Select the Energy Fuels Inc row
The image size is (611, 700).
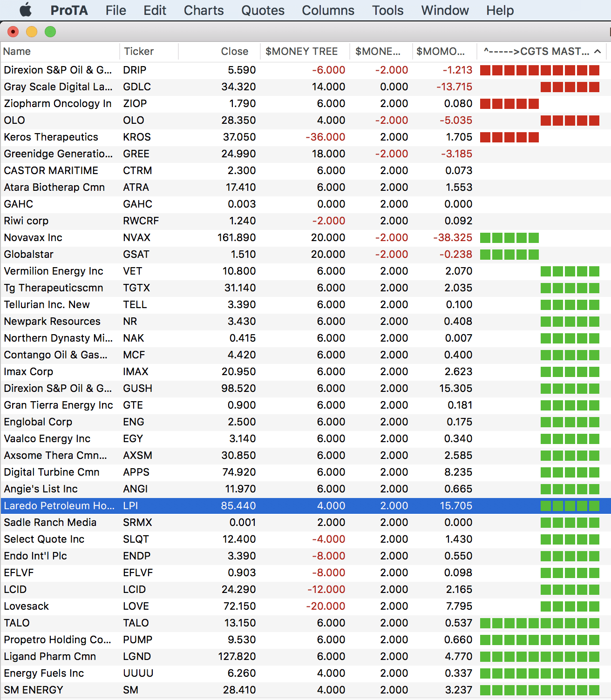click(305, 673)
